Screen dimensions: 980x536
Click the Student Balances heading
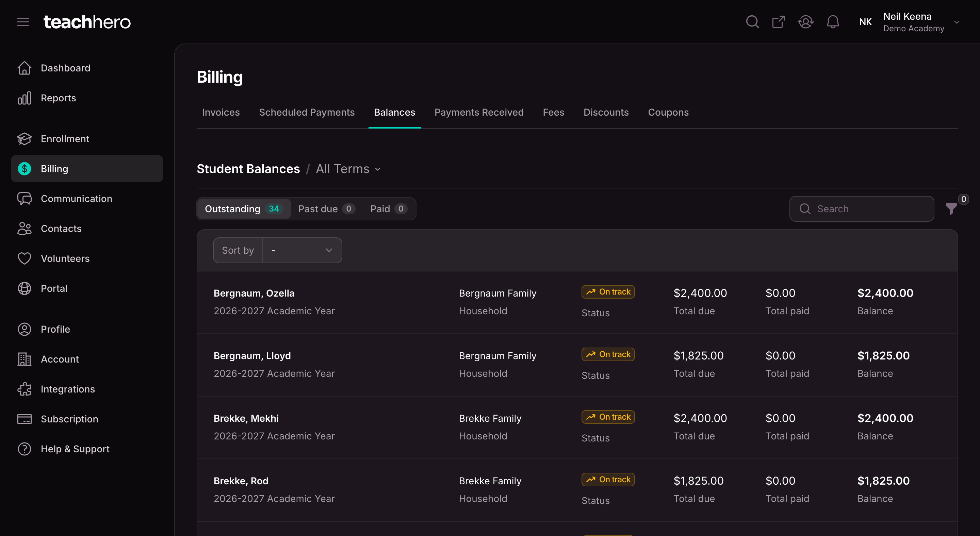tap(248, 169)
